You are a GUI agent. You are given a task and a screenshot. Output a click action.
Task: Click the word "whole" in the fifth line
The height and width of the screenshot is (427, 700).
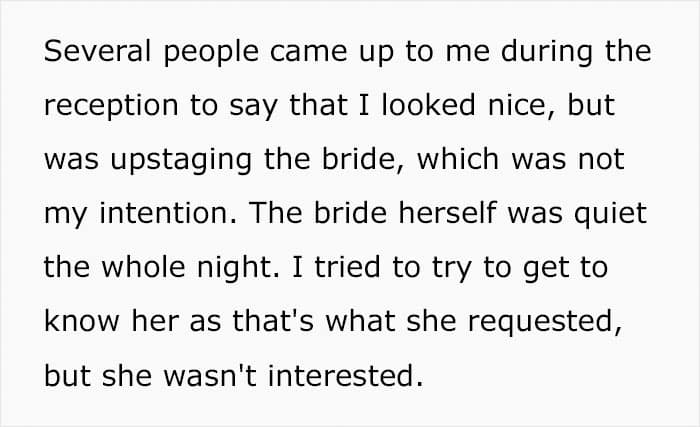tap(143, 267)
